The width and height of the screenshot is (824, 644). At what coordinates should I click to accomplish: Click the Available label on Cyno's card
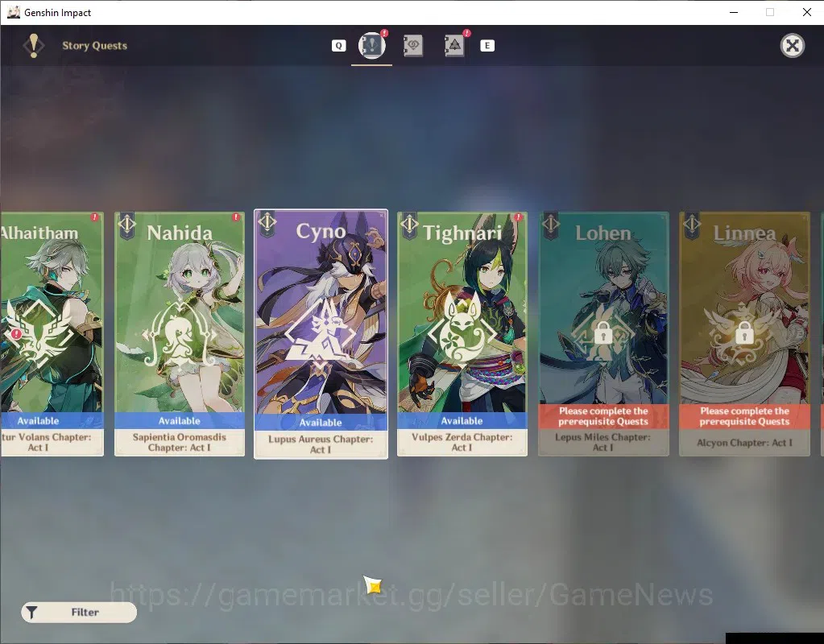tap(321, 423)
